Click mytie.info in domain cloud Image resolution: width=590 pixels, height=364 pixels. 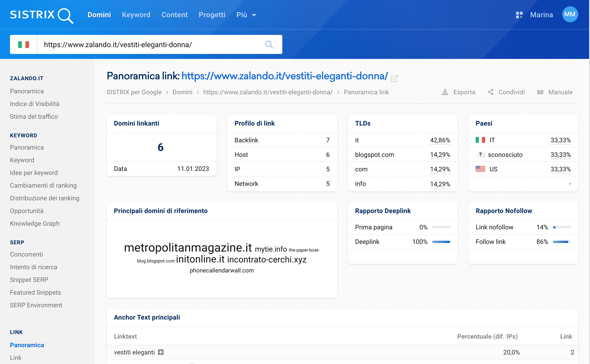tap(271, 249)
